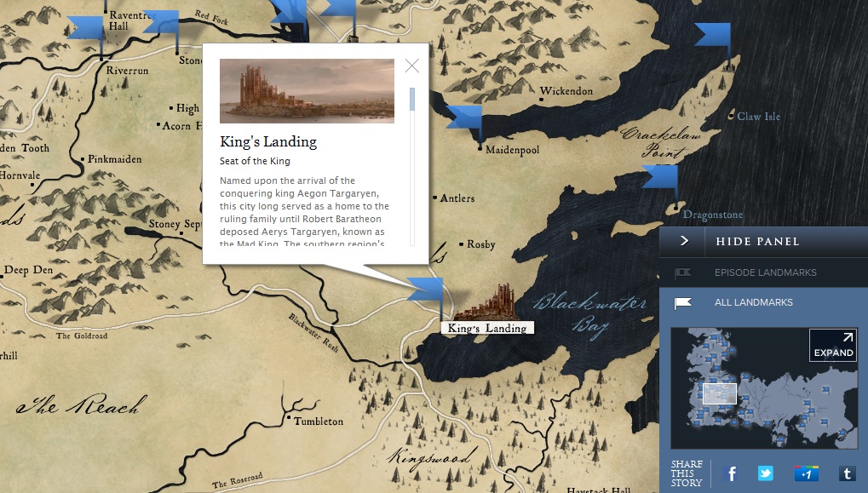Click the King's Landing flag marker
Screen dimensions: 868x493
pos(427,289)
